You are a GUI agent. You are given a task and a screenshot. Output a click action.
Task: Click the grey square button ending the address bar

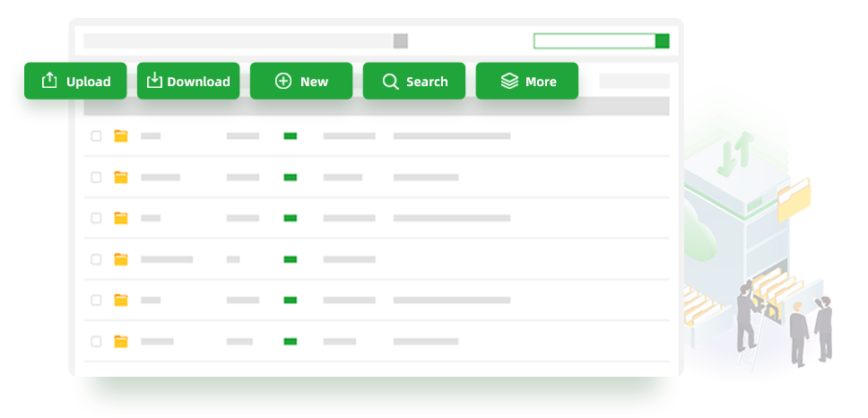[401, 41]
